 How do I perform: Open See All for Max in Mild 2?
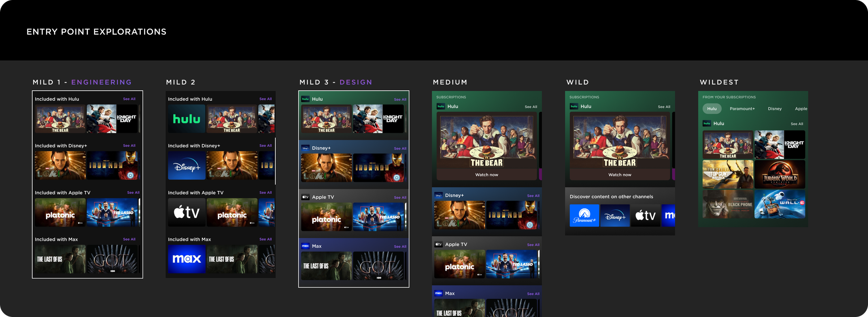(266, 239)
